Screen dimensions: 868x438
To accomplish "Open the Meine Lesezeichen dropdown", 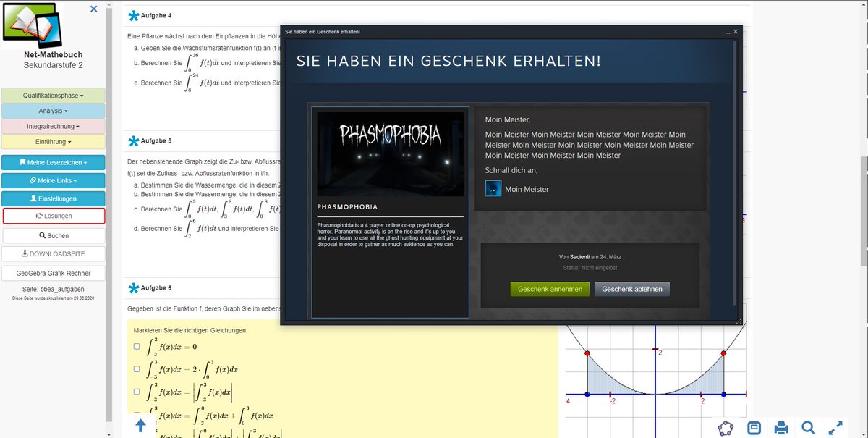I will click(54, 162).
